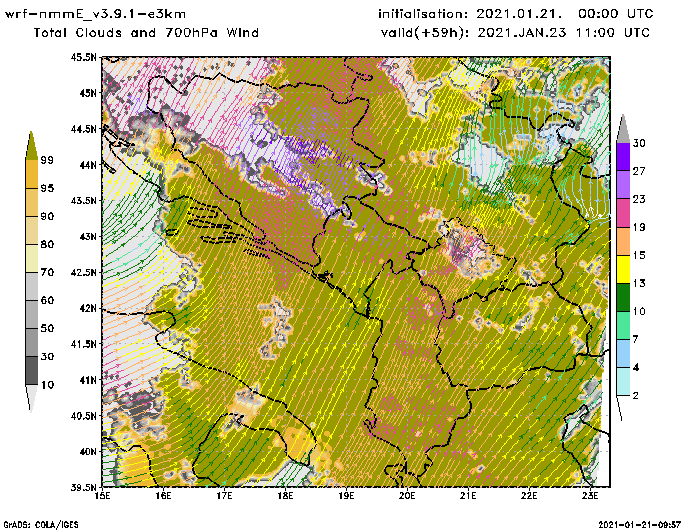Pick the 90–95 cloud legend swatch

pos(31,202)
